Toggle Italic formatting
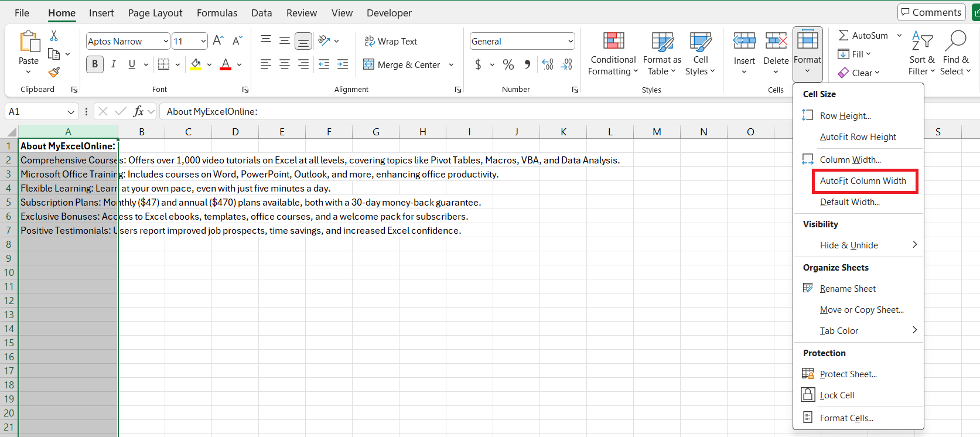The image size is (980, 437). [x=114, y=64]
